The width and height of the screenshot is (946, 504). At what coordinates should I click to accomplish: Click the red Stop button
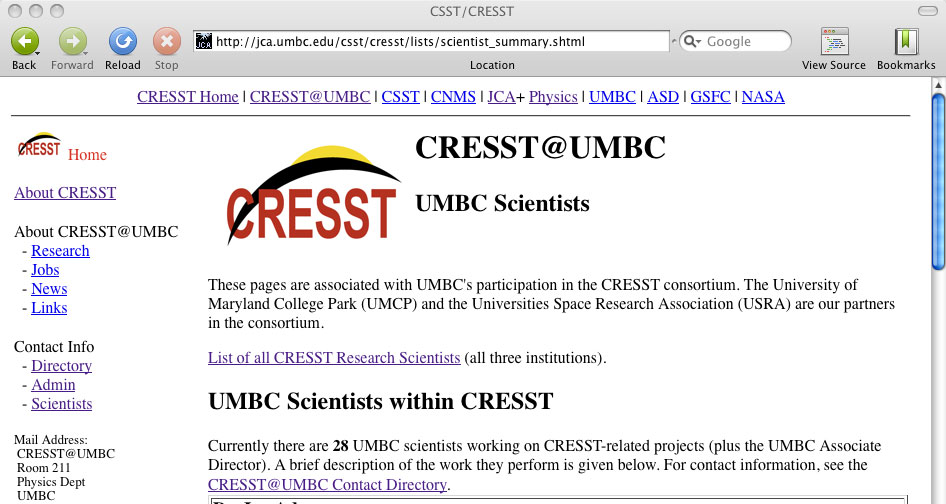167,42
